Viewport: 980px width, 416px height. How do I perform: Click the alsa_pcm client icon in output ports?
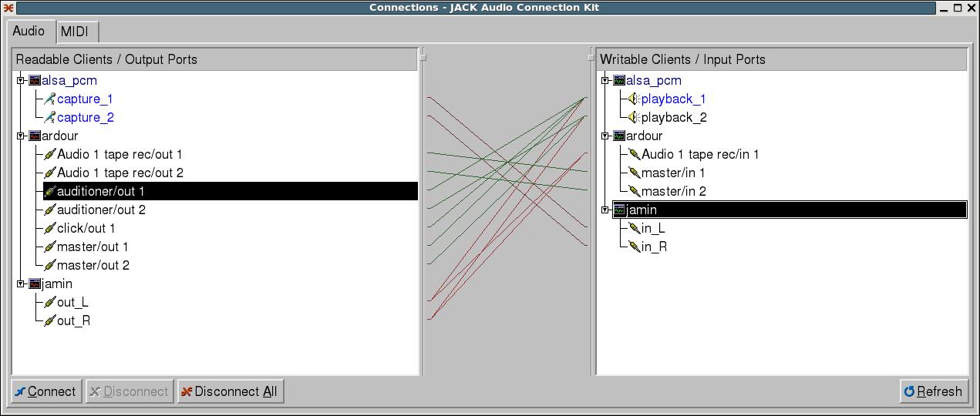click(x=35, y=80)
